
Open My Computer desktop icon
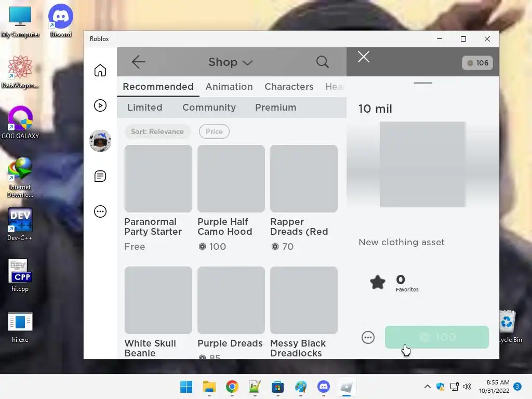[x=20, y=22]
